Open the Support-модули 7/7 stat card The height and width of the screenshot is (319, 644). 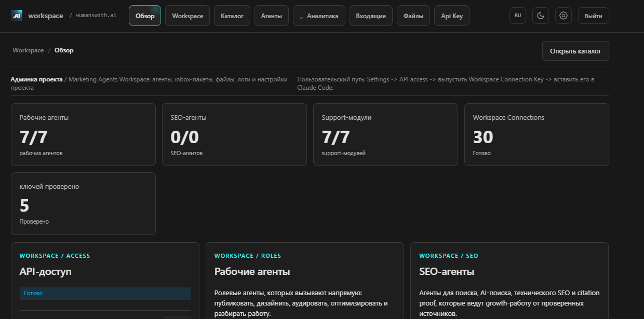coord(385,135)
